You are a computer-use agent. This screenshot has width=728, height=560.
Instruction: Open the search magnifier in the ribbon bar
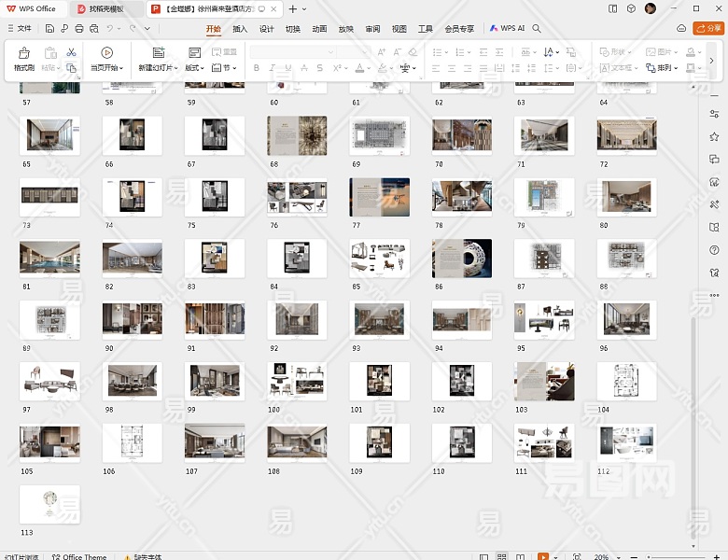(x=537, y=29)
